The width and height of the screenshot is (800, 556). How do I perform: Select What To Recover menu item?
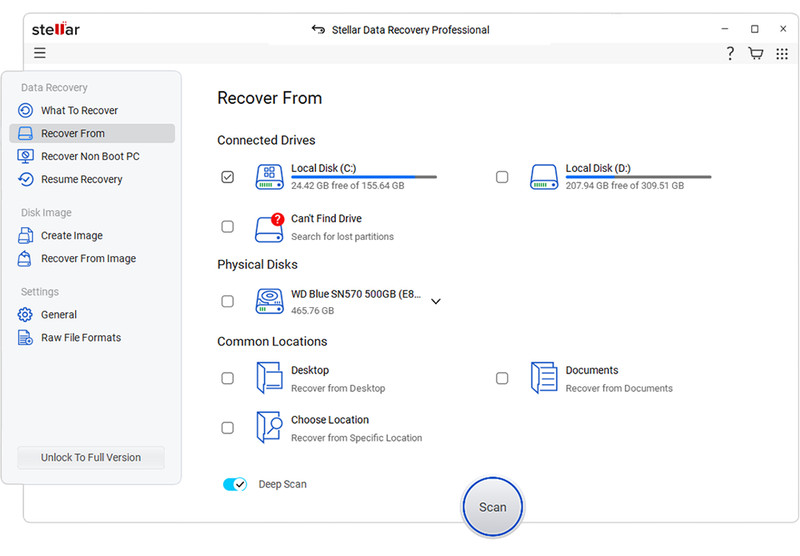92,110
